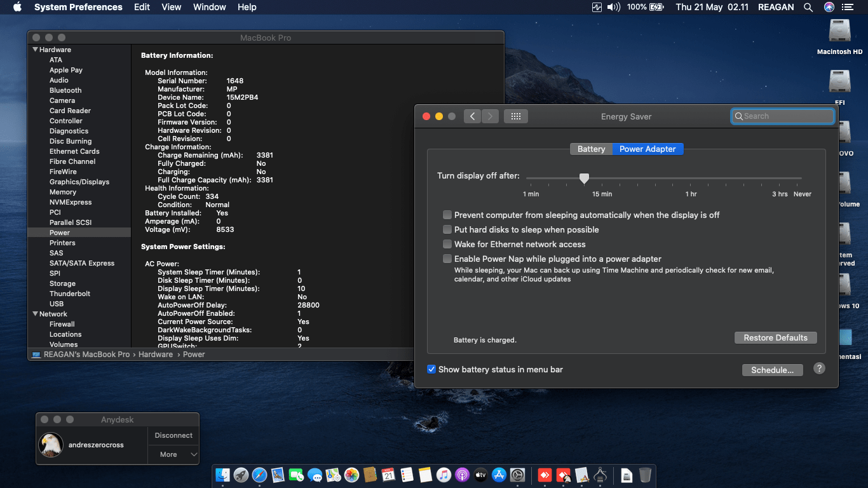Open the Trash in the Dock
The width and height of the screenshot is (868, 488).
(645, 475)
